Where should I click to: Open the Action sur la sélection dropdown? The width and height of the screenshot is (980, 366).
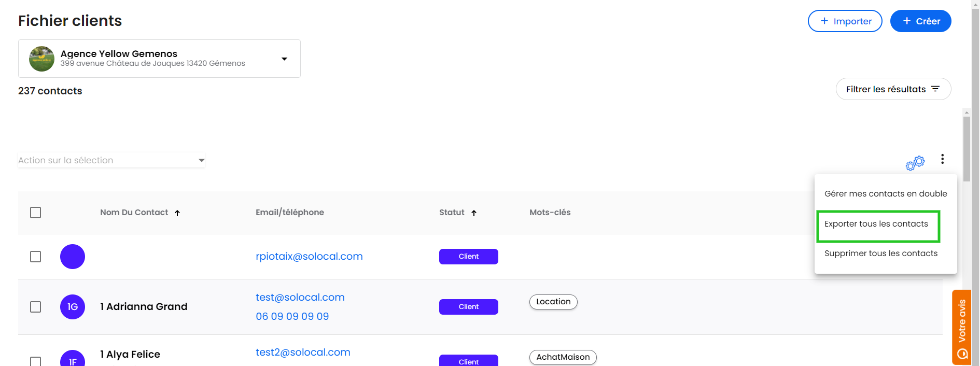tap(111, 160)
